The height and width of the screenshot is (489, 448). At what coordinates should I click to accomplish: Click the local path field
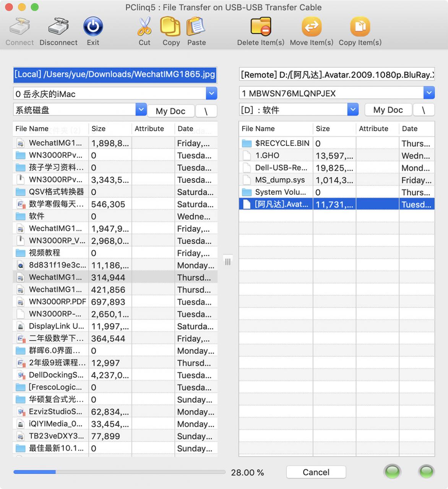tap(115, 74)
